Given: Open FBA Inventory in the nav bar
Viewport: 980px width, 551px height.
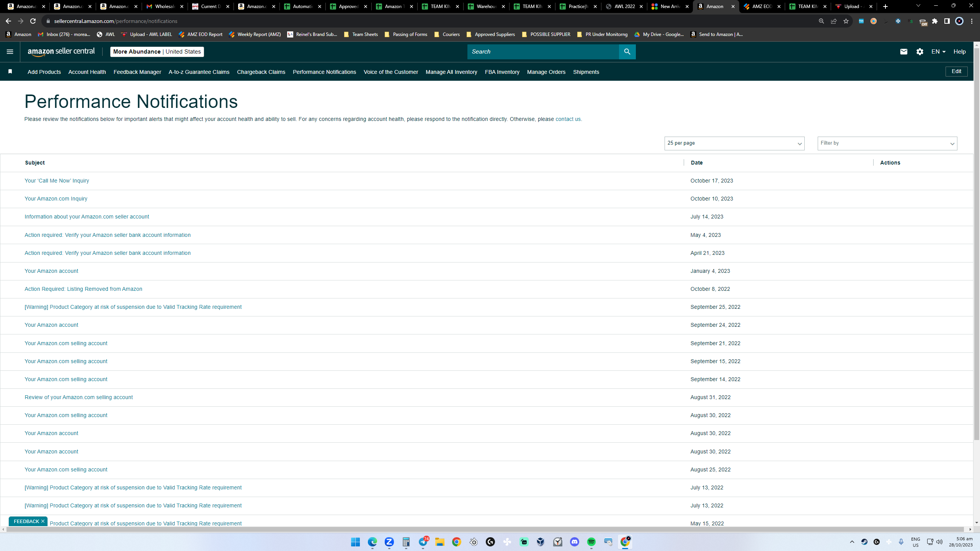Looking at the screenshot, I should coord(502,72).
